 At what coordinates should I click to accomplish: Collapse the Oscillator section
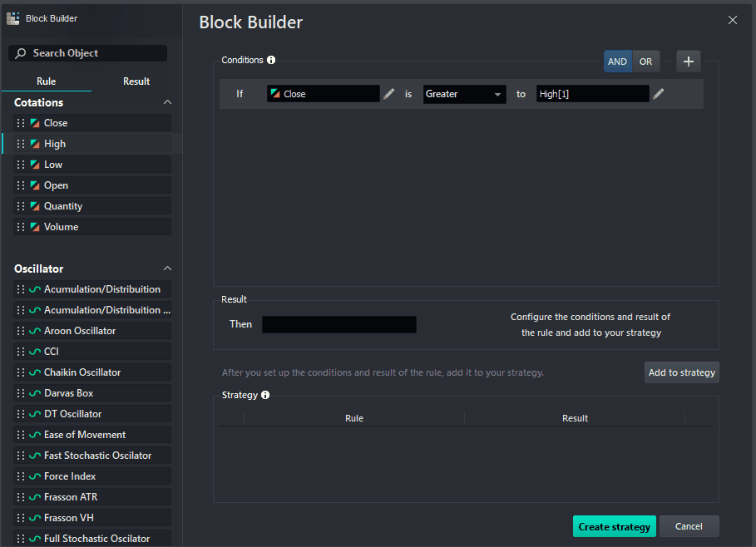(x=167, y=269)
